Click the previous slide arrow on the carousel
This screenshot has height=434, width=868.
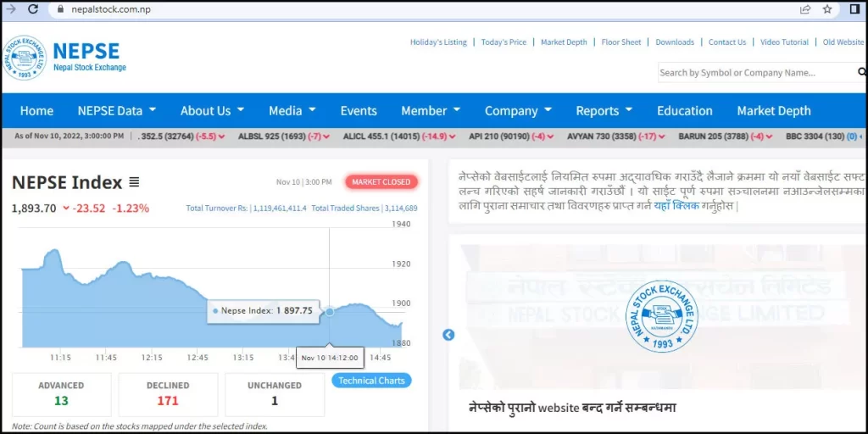[448, 334]
